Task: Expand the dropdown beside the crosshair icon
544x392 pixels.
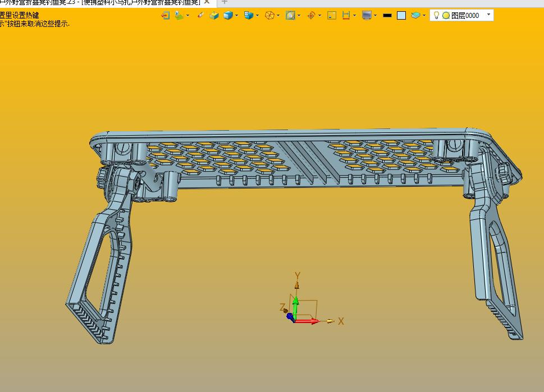Action: (x=319, y=15)
